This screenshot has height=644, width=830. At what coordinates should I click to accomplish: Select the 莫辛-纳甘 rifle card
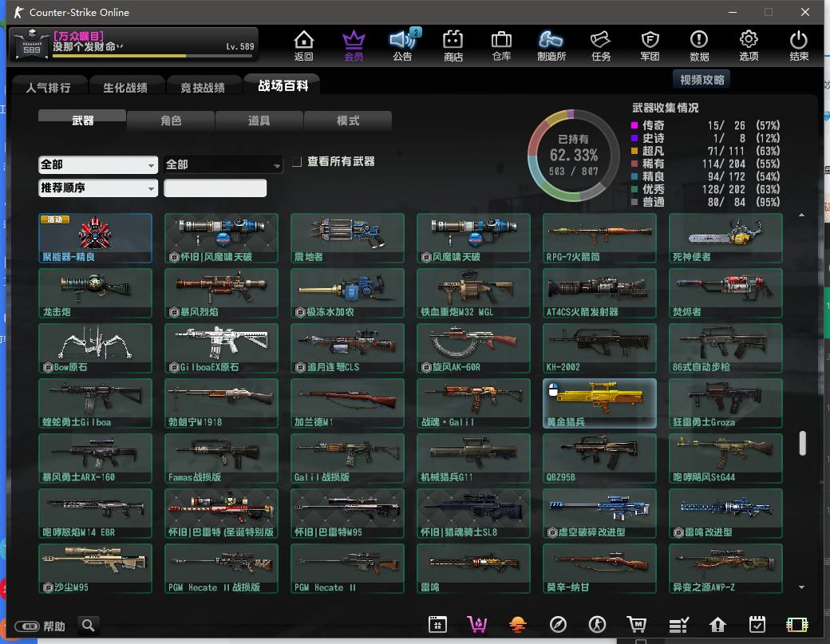pyautogui.click(x=599, y=568)
